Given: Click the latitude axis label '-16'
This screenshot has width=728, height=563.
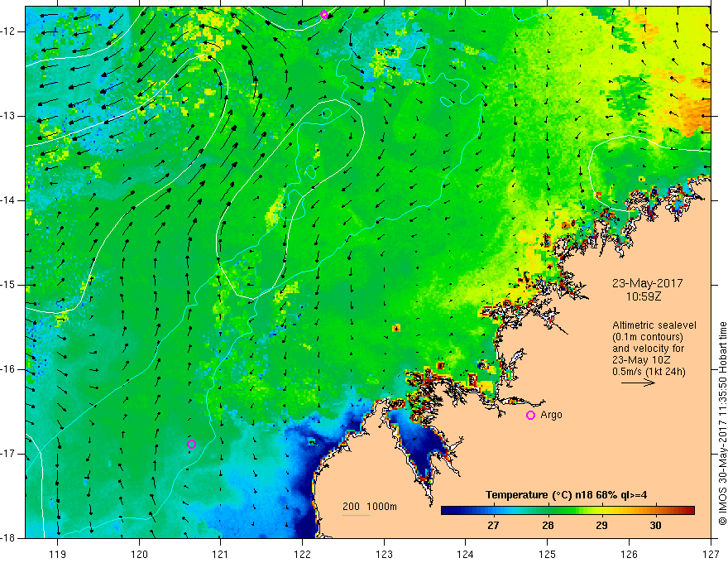Looking at the screenshot, I should point(9,369).
